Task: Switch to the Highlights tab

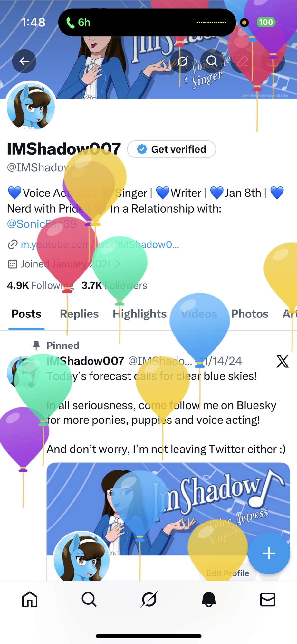Action: (139, 314)
